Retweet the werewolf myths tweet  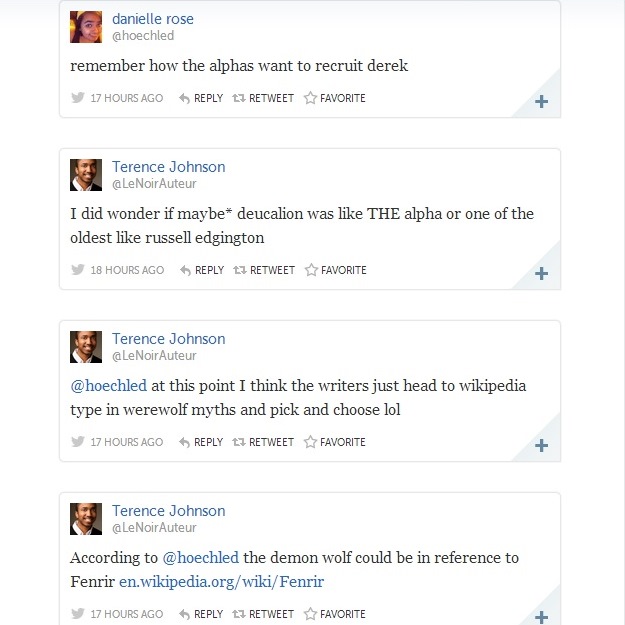click(264, 442)
